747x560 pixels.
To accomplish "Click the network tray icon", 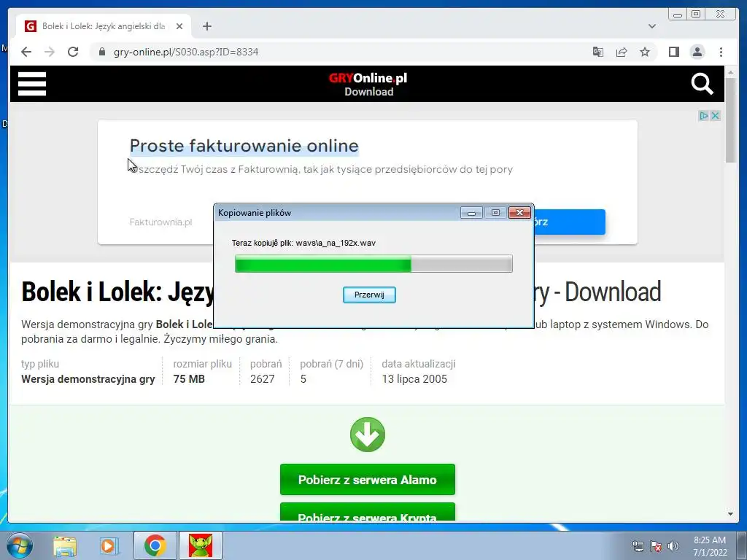I will click(638, 546).
